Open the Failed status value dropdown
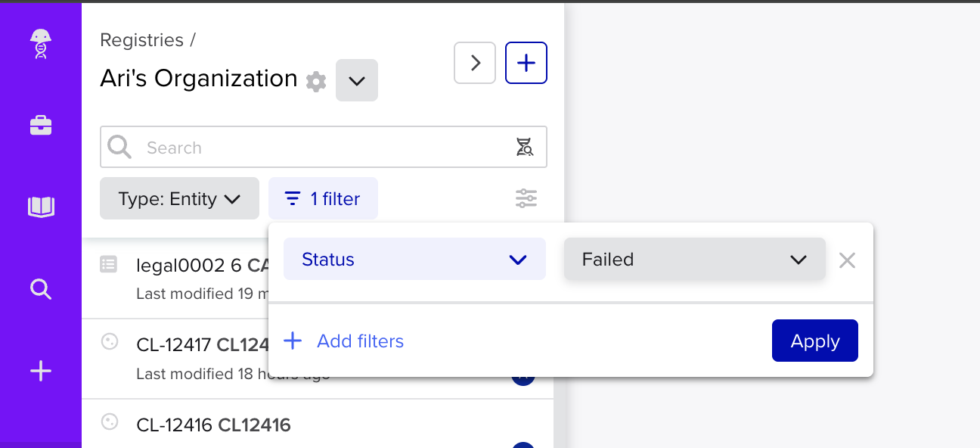Screen dimensions: 980x448 693,259
